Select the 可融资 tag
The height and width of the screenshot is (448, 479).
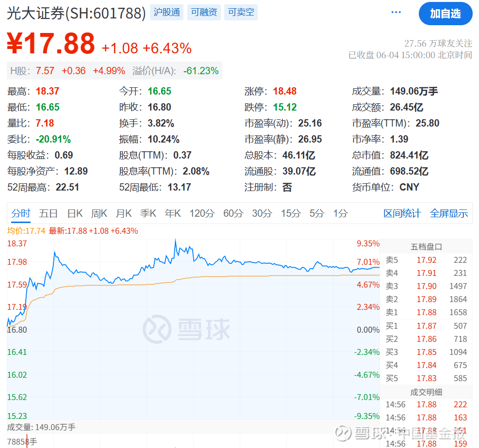[x=204, y=12]
